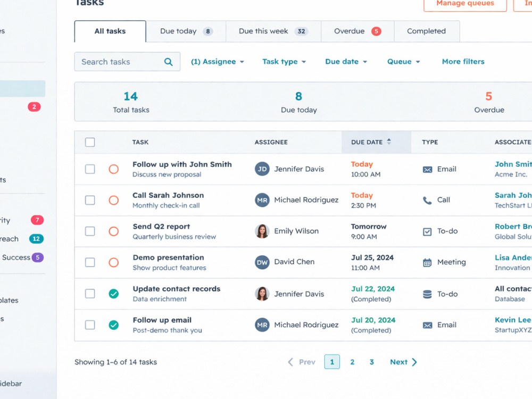Mark Demo presentation task complete
This screenshot has width=532, height=399.
114,262
